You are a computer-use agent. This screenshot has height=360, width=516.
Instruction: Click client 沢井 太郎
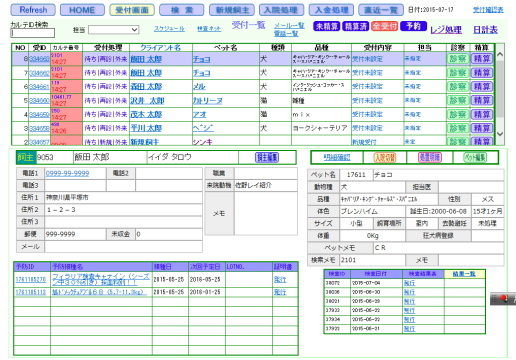(147, 100)
